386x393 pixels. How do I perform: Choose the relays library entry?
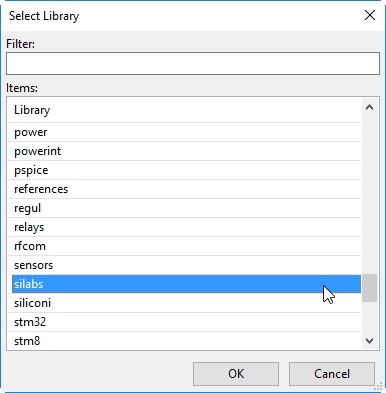tap(184, 227)
